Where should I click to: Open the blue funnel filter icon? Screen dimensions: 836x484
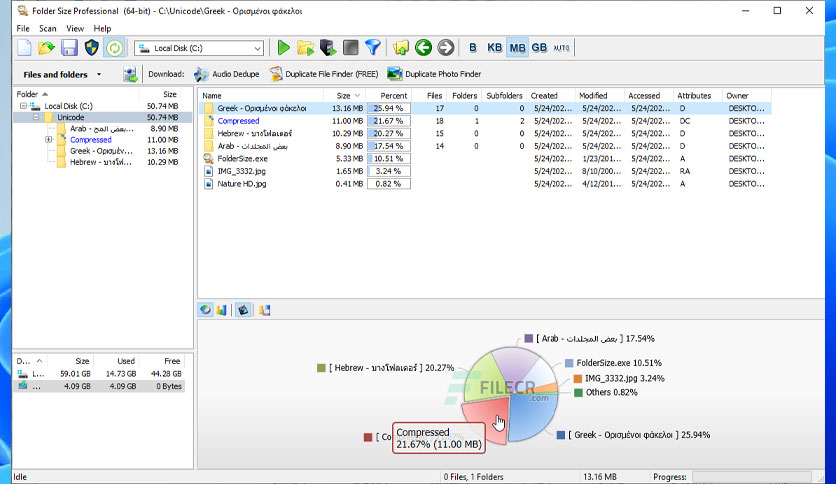coord(373,48)
